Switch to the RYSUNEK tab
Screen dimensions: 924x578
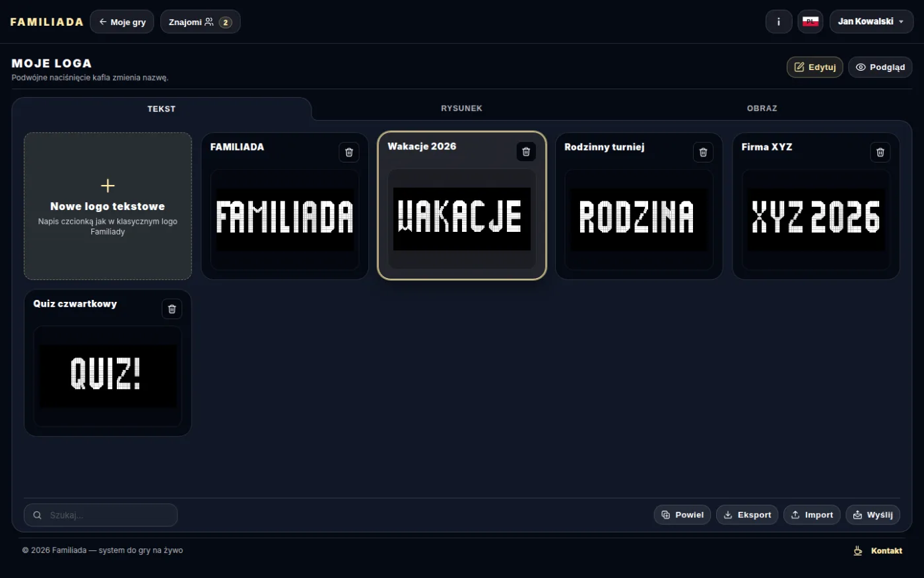(x=461, y=108)
